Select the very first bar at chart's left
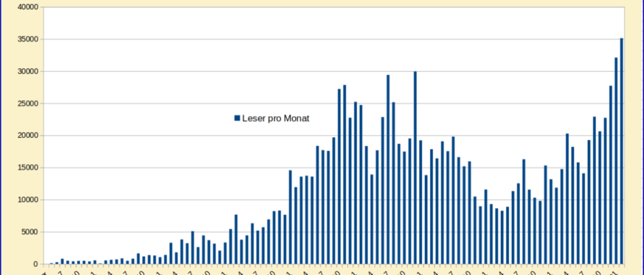Screen dimensions: 644x275 51,263
